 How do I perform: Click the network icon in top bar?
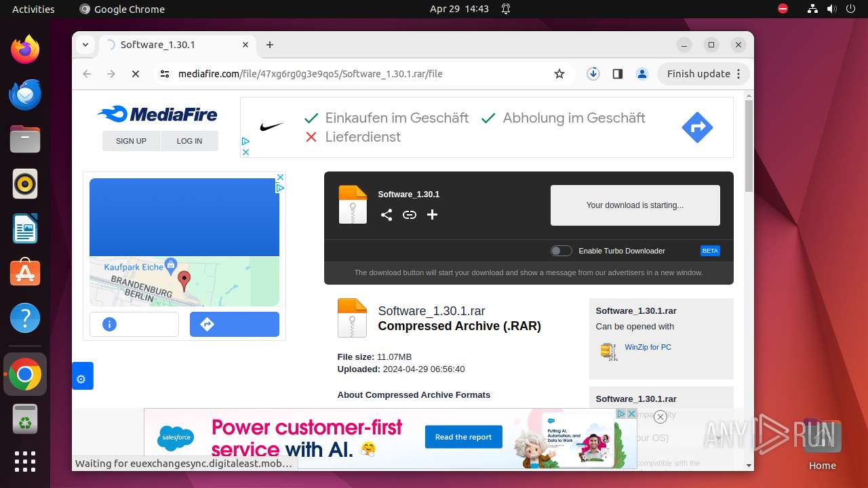[812, 9]
